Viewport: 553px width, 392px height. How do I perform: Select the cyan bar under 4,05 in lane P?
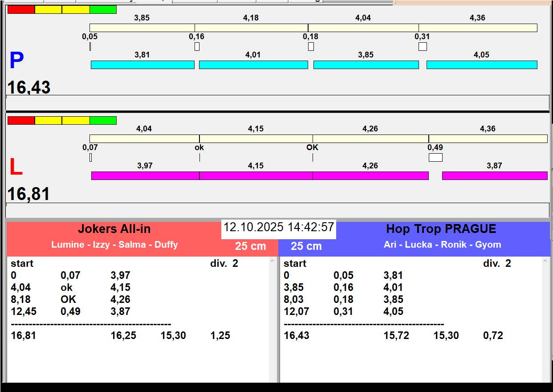pos(482,65)
